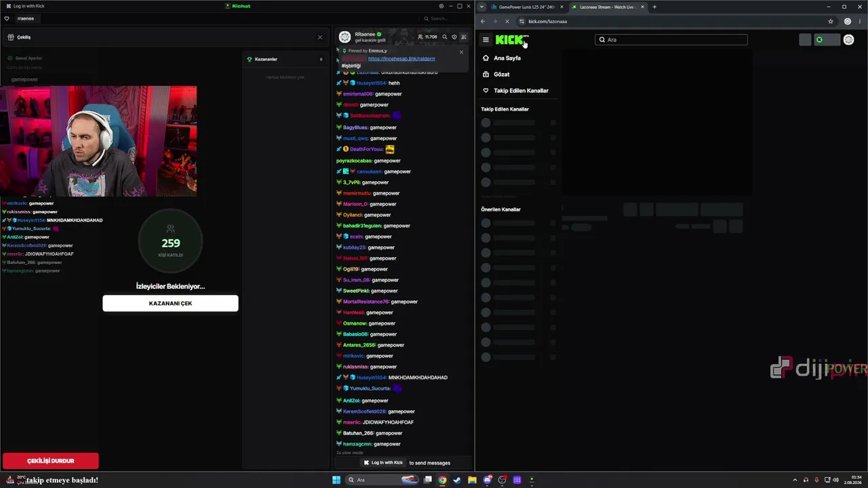
Task: Click the Çekiliş gift icon
Action: click(11, 37)
